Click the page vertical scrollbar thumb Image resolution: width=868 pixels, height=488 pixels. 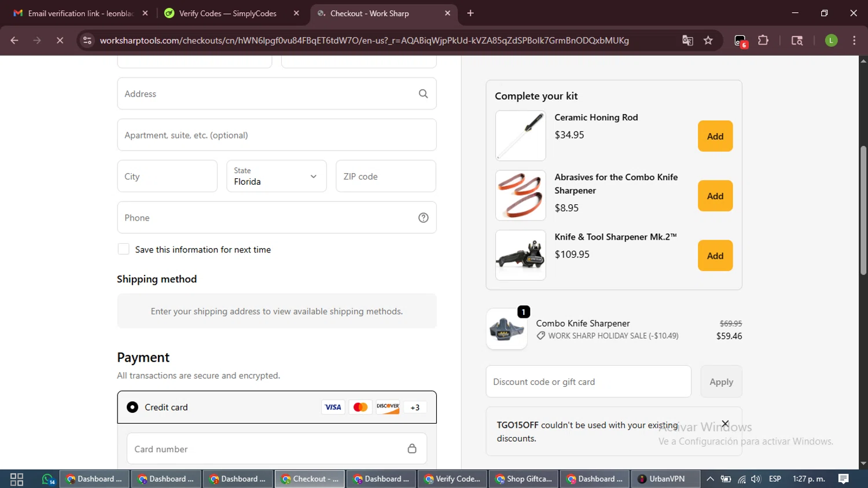863,210
